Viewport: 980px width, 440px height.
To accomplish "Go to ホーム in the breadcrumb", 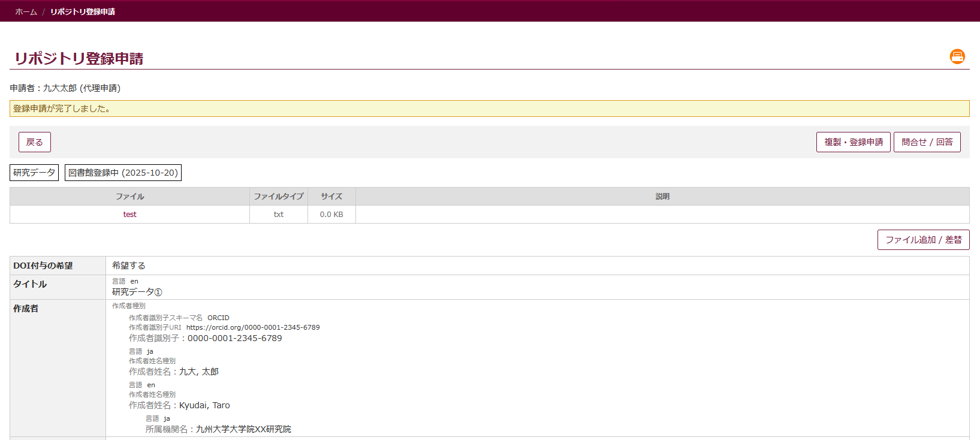I will click(26, 12).
